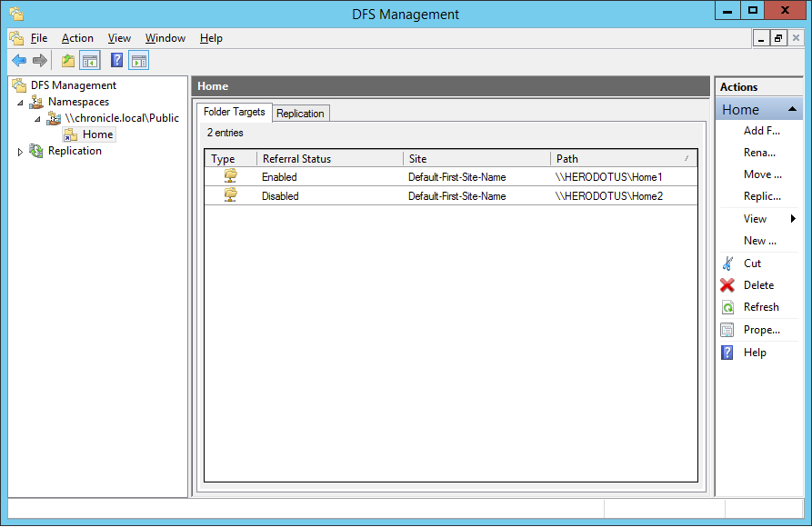
Task: Toggle Show/Hide Action Pane toolbar icon
Action: pyautogui.click(x=138, y=61)
